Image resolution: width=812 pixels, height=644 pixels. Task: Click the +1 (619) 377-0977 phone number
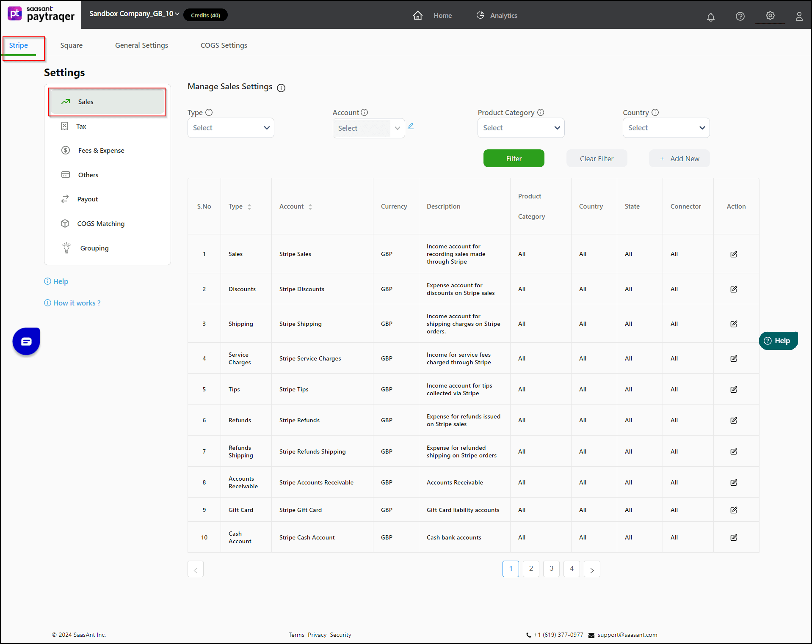pos(558,635)
